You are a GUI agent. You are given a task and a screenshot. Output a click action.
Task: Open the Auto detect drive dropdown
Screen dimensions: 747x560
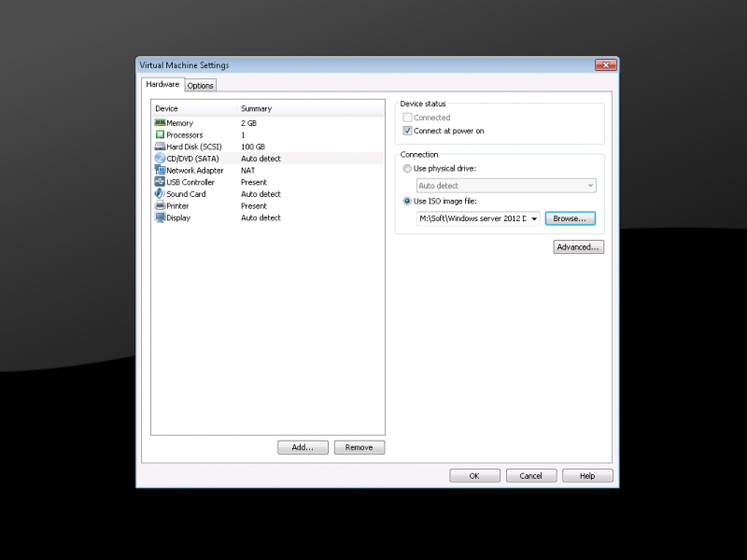(506, 186)
